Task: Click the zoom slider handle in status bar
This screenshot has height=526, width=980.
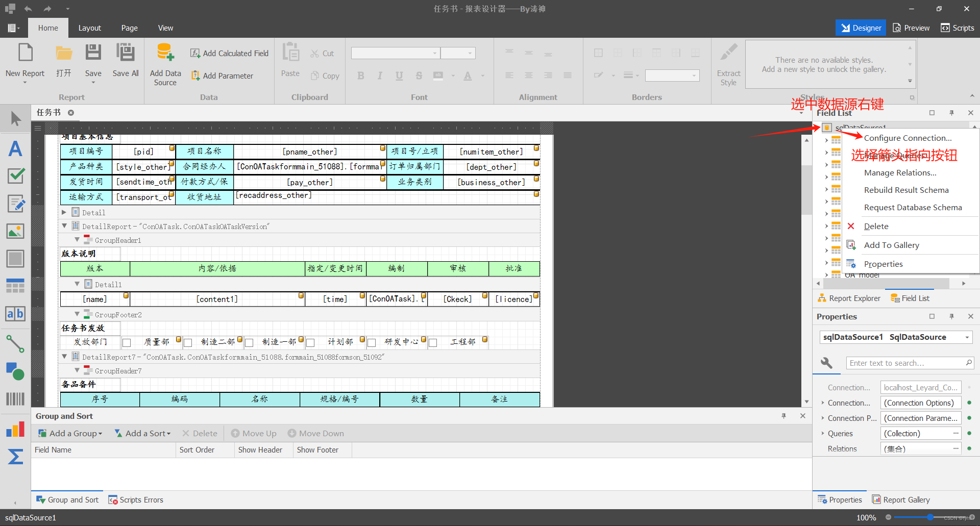Action: (x=930, y=517)
